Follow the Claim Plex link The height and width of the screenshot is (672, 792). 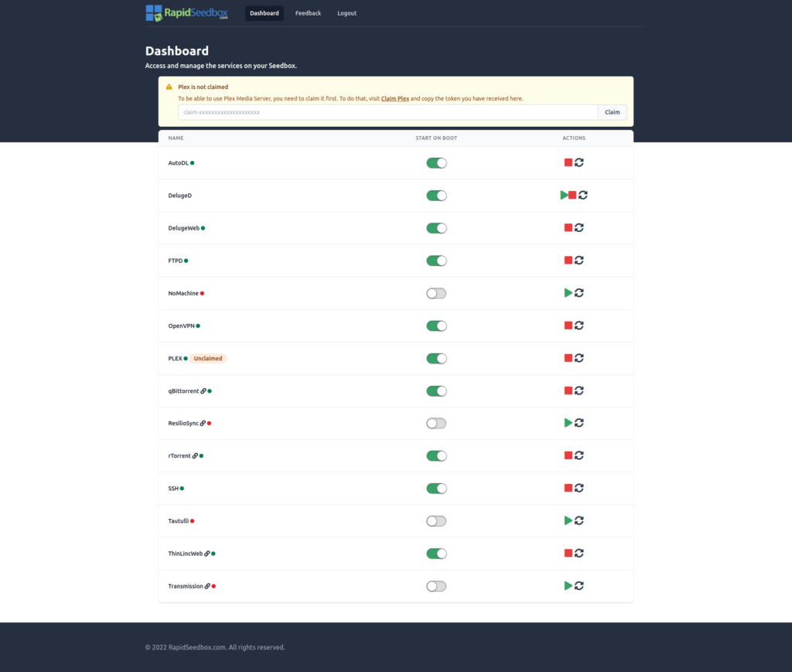pos(395,98)
